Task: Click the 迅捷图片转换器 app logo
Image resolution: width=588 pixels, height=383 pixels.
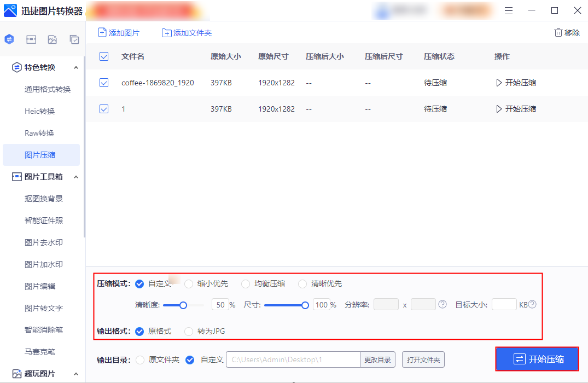Action: (x=10, y=10)
